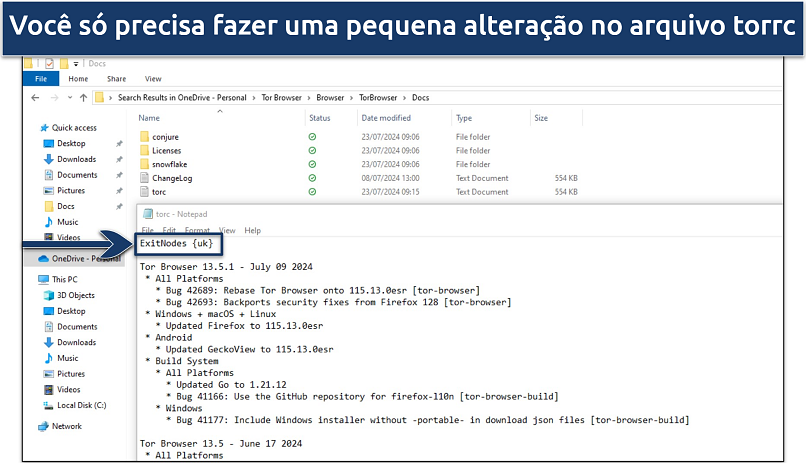Image resolution: width=806 pixels, height=463 pixels.
Task: Click the 23/07/2024 09:15 date cell
Action: click(390, 192)
